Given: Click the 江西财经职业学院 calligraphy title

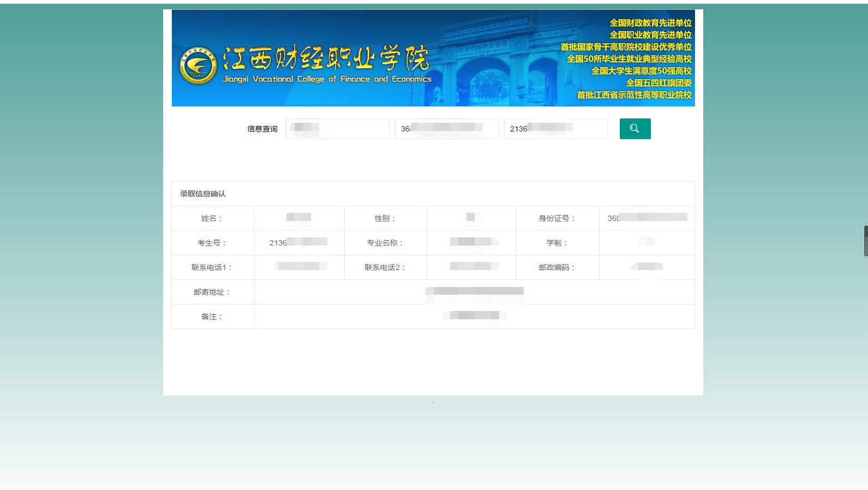Looking at the screenshot, I should [326, 58].
